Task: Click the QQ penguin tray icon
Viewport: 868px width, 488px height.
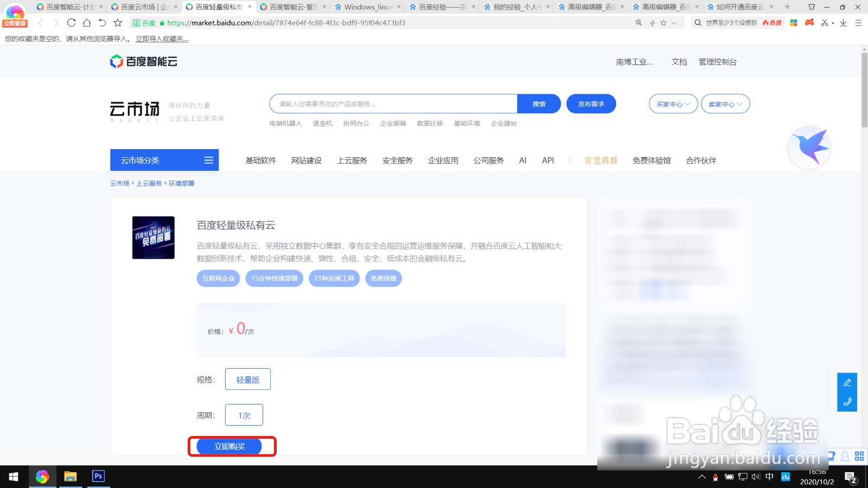Action: 715,477
